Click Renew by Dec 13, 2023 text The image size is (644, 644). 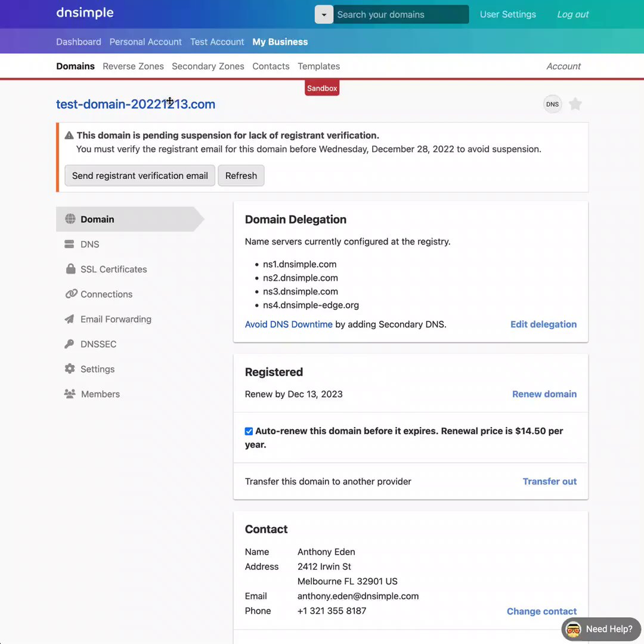pyautogui.click(x=293, y=394)
